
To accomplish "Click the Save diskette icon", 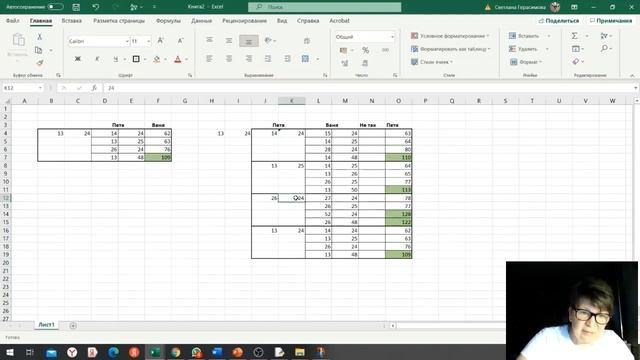I will click(x=76, y=7).
